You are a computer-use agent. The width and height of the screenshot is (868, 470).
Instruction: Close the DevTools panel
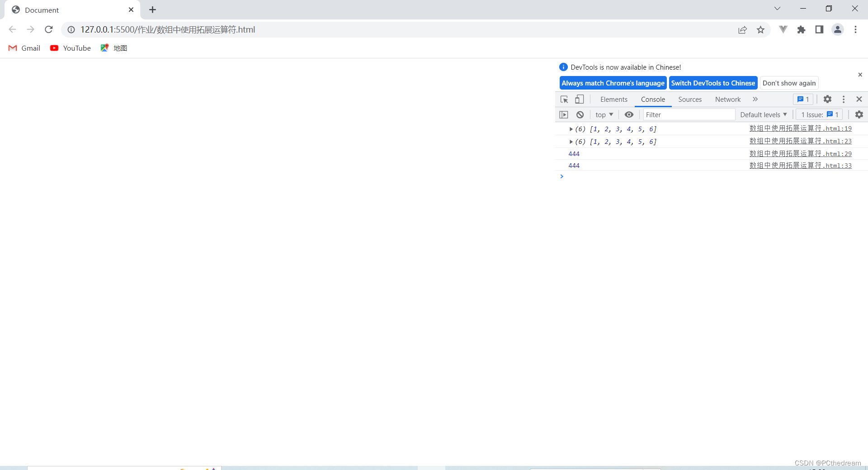[859, 99]
